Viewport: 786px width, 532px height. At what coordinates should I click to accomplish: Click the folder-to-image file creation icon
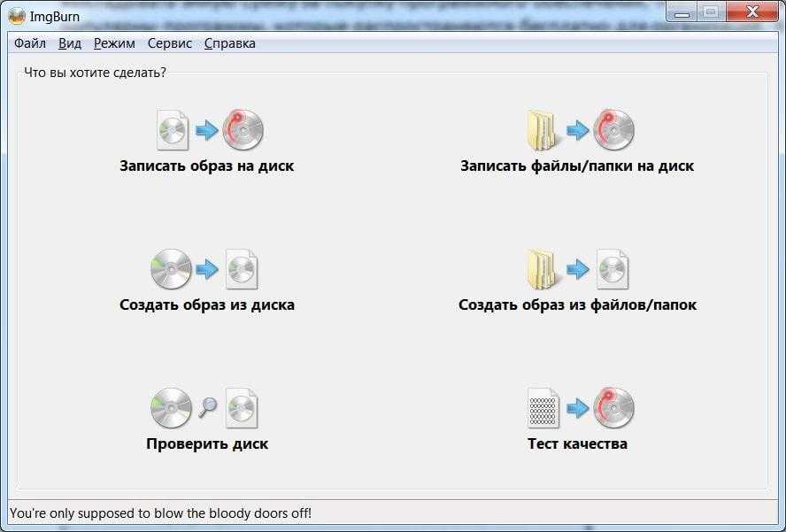pos(577,269)
